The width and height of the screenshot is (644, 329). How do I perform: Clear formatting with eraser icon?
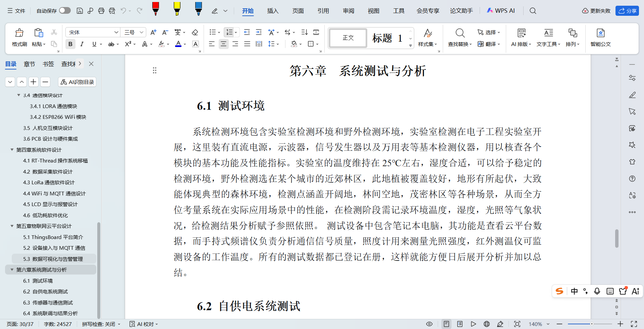pyautogui.click(x=195, y=32)
